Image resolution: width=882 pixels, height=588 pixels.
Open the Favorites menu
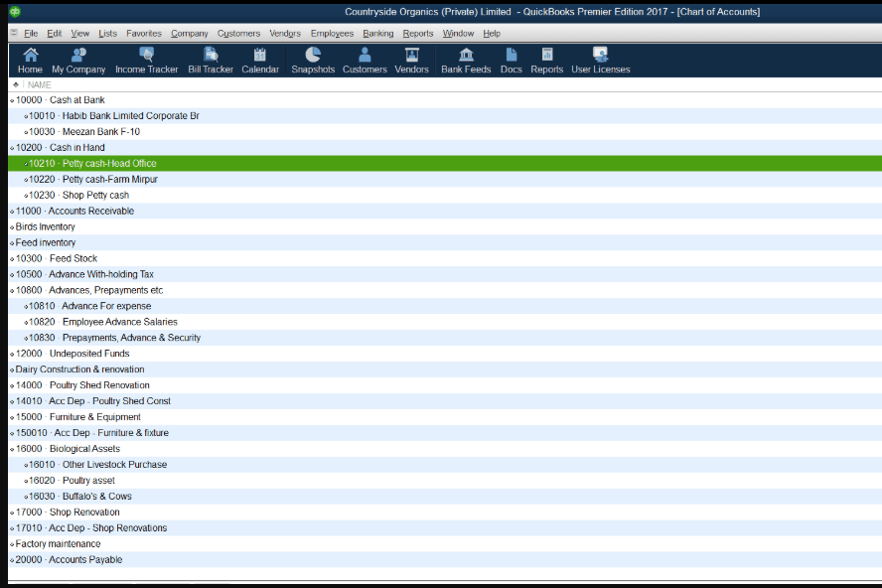click(143, 33)
